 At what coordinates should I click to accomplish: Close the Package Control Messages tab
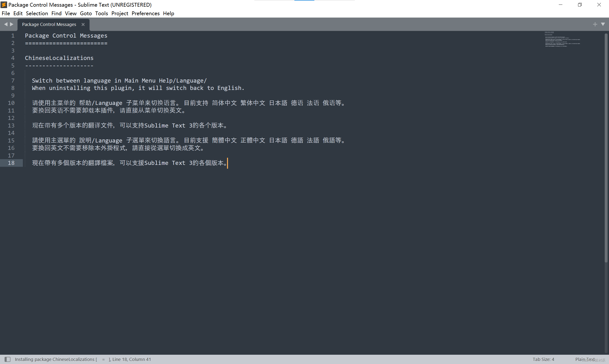(83, 25)
